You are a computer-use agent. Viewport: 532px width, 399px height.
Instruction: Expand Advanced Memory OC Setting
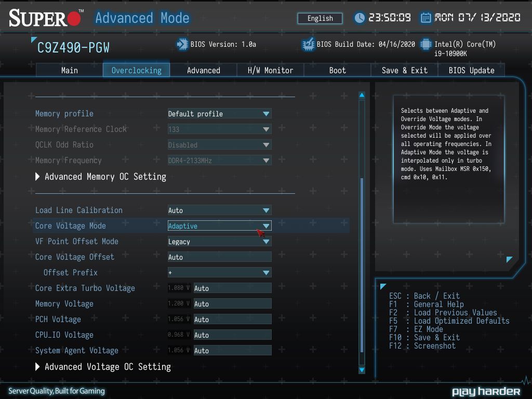pos(101,177)
